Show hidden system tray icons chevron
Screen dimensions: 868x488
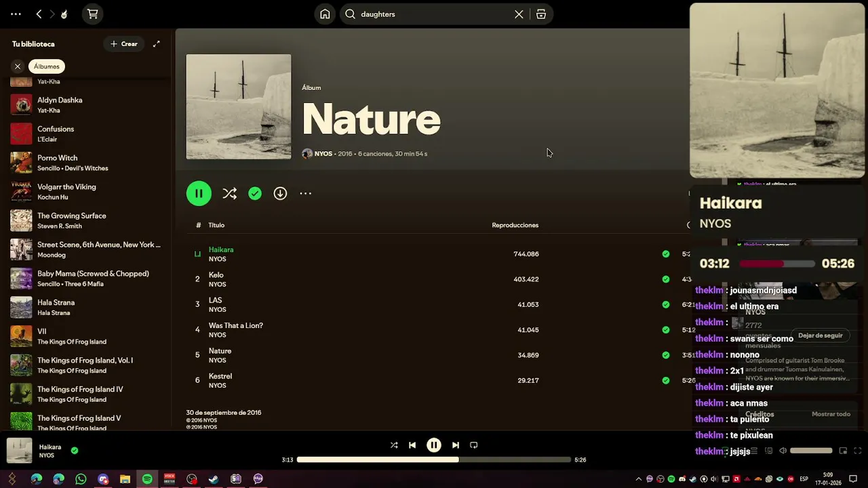coord(638,479)
